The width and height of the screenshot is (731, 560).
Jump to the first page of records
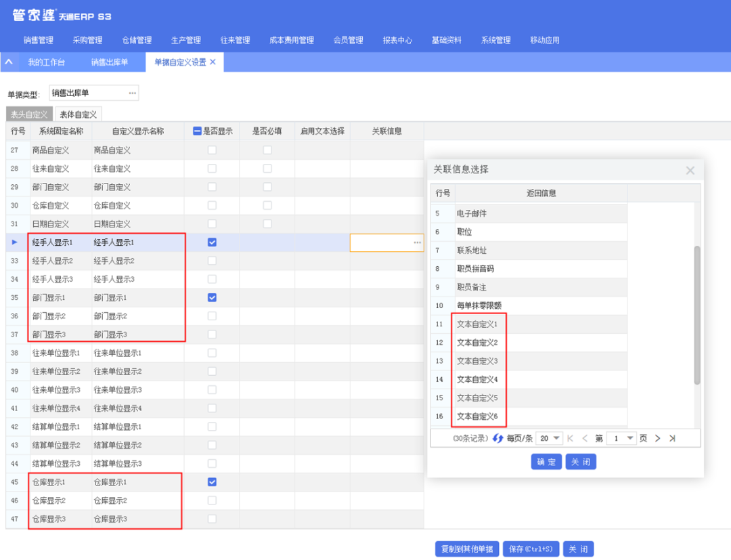coord(570,439)
